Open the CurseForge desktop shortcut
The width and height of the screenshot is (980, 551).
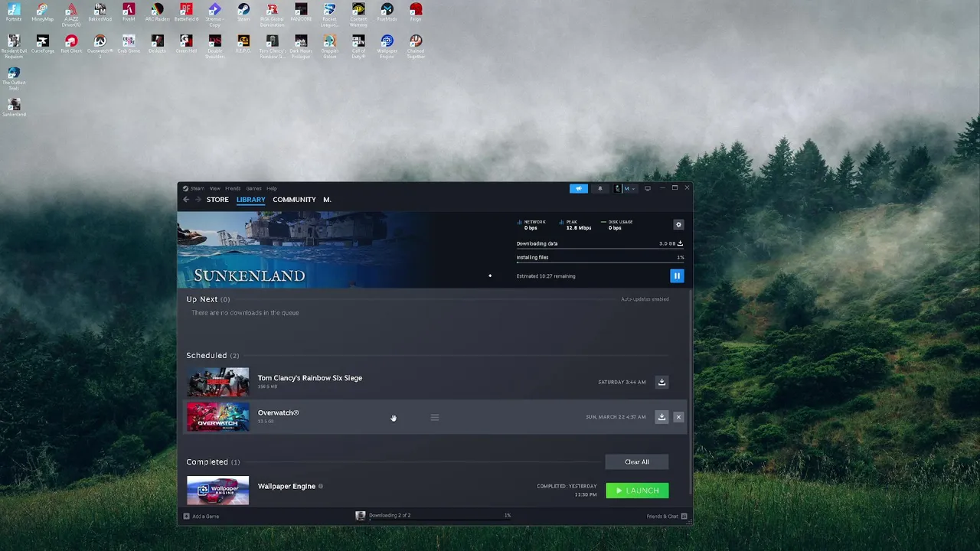42,44
